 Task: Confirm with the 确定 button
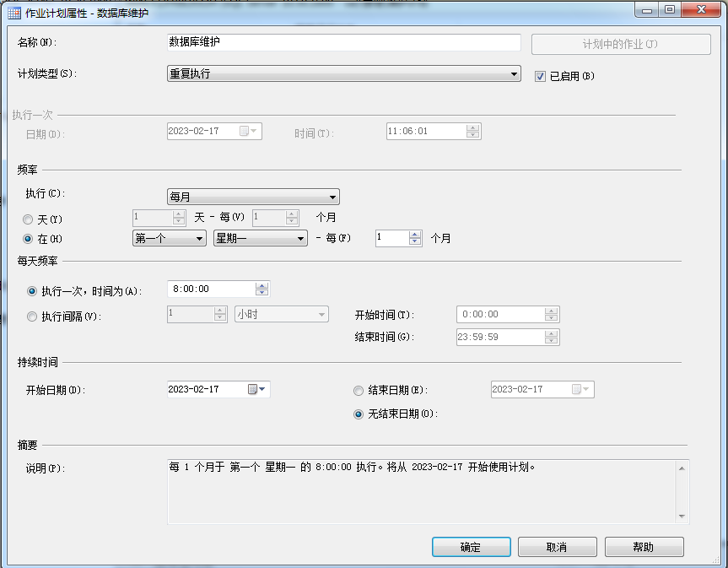tap(472, 547)
